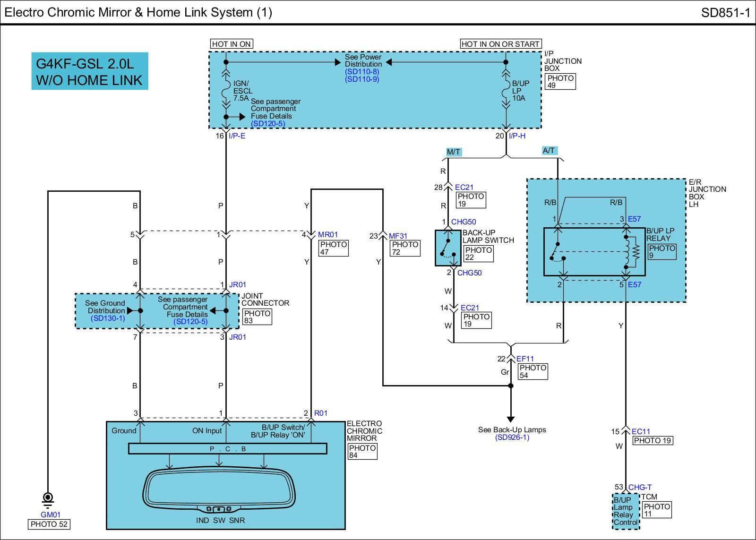Click the GM01 ground symbol
Screen dimensions: 756x540
click(48, 499)
